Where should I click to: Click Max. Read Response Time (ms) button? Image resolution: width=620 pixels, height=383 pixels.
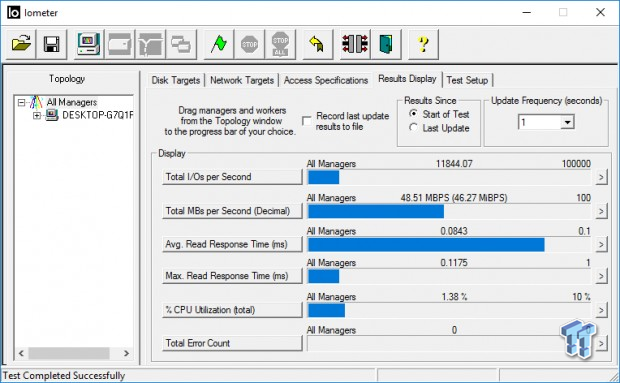(232, 276)
